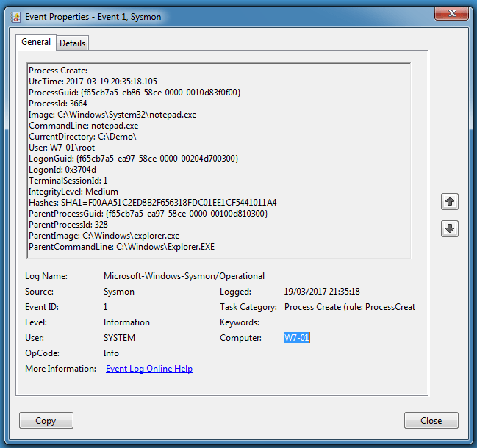Select the General tab
This screenshot has height=448, width=477.
(36, 43)
